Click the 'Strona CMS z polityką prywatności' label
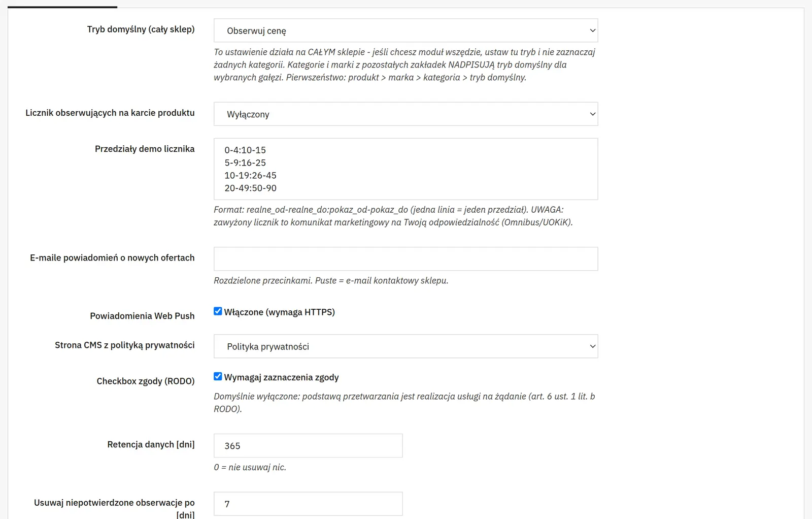The width and height of the screenshot is (812, 519). (125, 345)
